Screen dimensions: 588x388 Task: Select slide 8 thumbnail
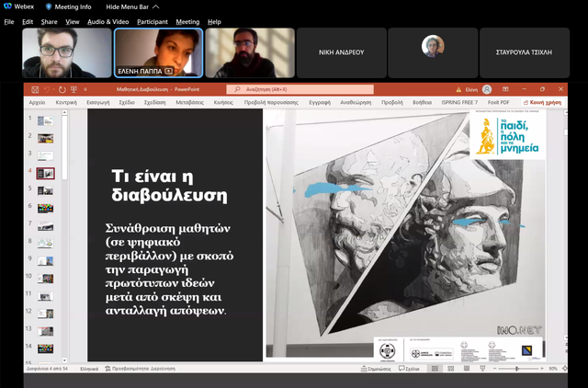45,243
